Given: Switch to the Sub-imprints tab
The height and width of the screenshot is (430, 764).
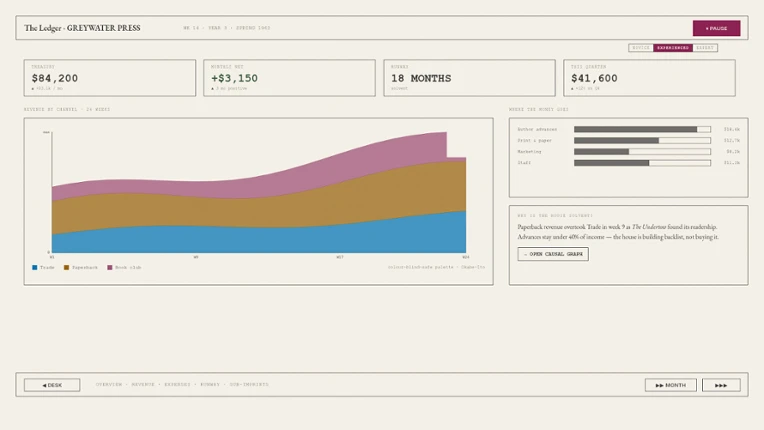Looking at the screenshot, I should 249,385.
